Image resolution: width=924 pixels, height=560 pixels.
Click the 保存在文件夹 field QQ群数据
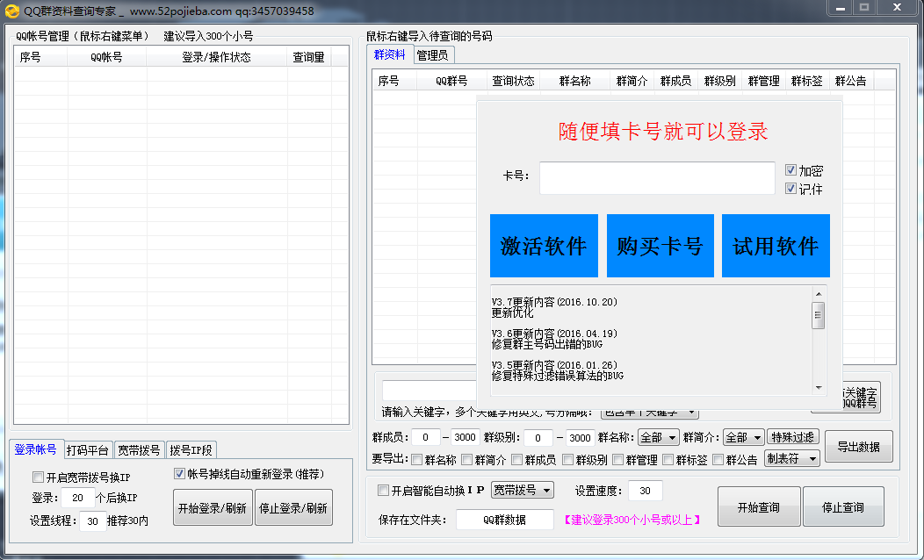504,520
